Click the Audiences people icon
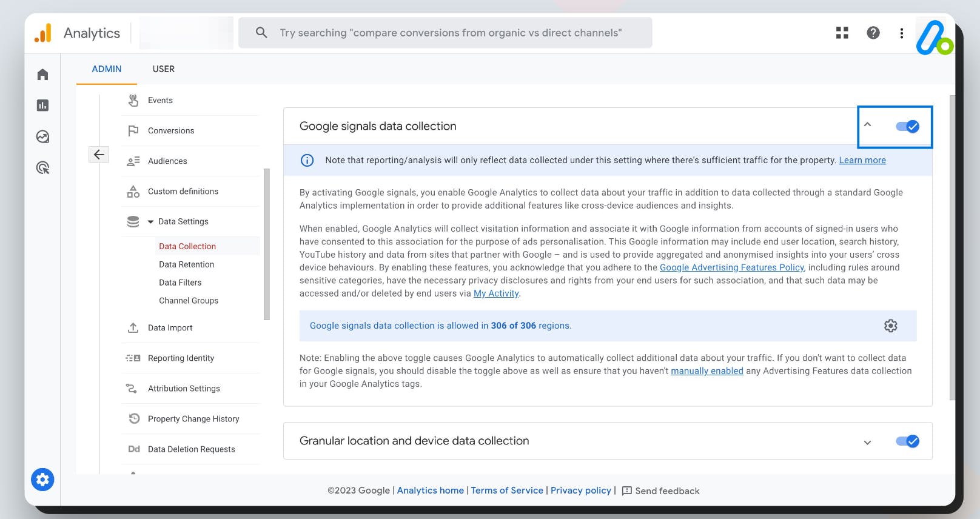This screenshot has width=980, height=519. pos(133,161)
